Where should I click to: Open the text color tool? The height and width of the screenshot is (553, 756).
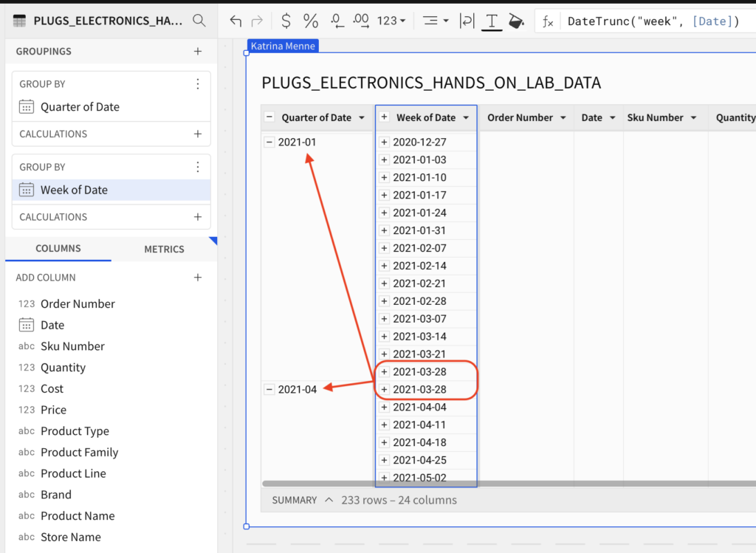coord(492,21)
